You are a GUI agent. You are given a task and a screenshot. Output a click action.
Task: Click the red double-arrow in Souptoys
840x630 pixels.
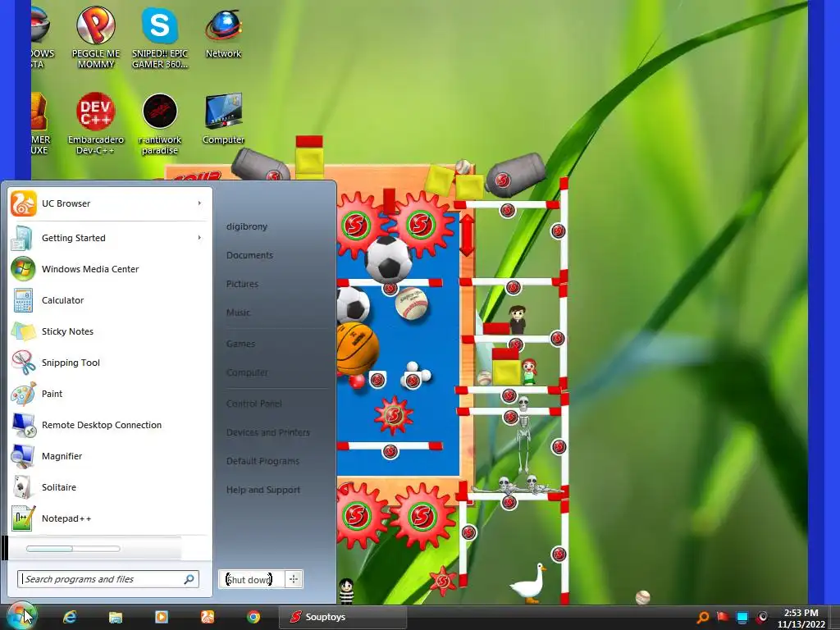[467, 235]
